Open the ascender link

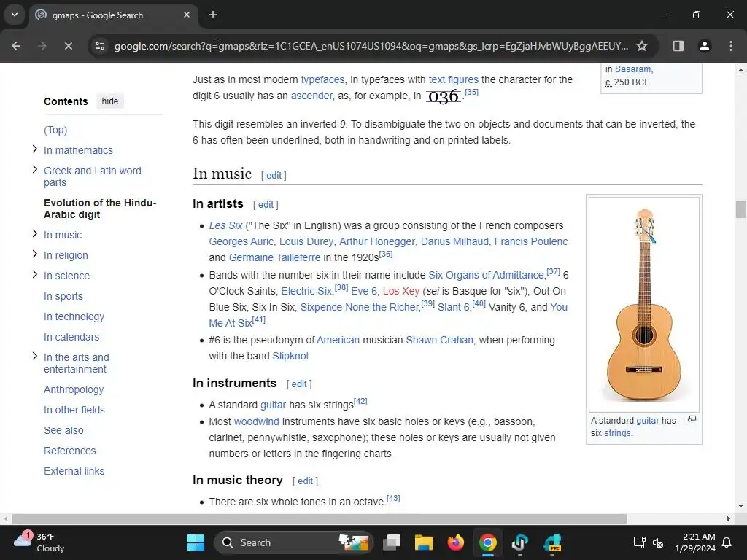point(311,96)
